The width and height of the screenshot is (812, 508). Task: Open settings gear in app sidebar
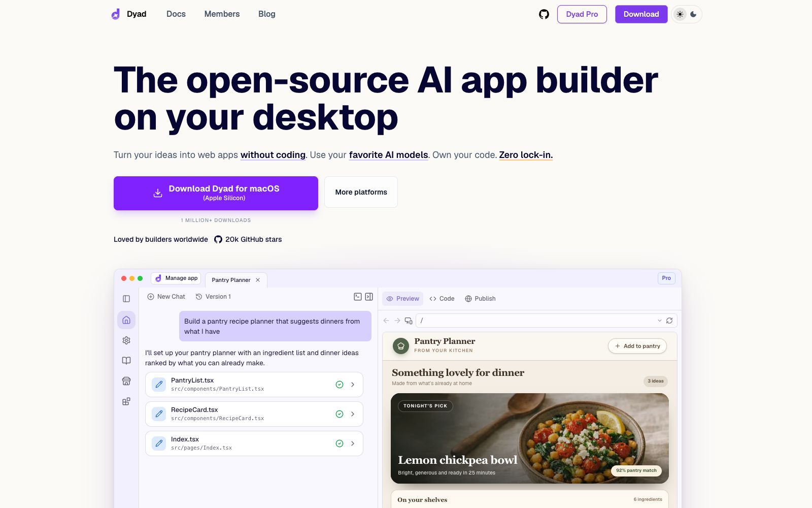tap(126, 340)
